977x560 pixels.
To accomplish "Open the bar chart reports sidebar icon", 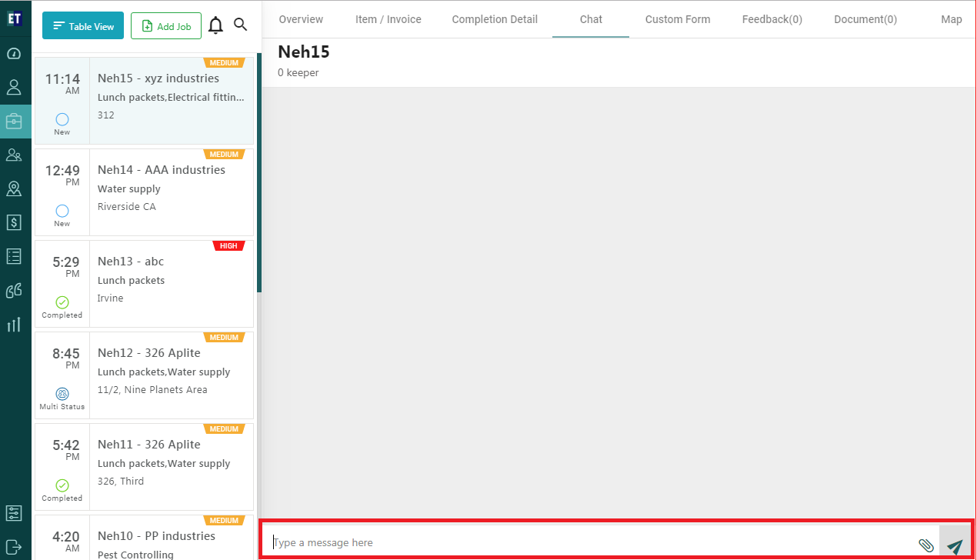I will tap(14, 325).
